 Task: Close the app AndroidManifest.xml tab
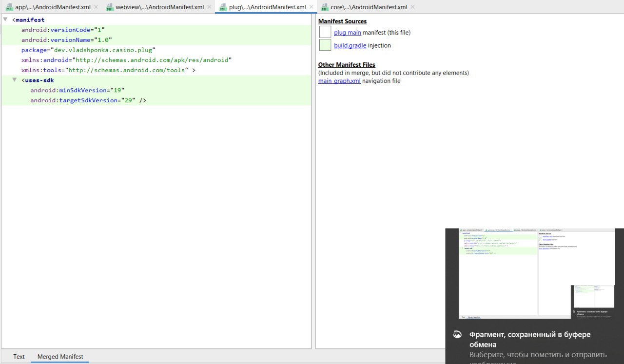(x=96, y=7)
